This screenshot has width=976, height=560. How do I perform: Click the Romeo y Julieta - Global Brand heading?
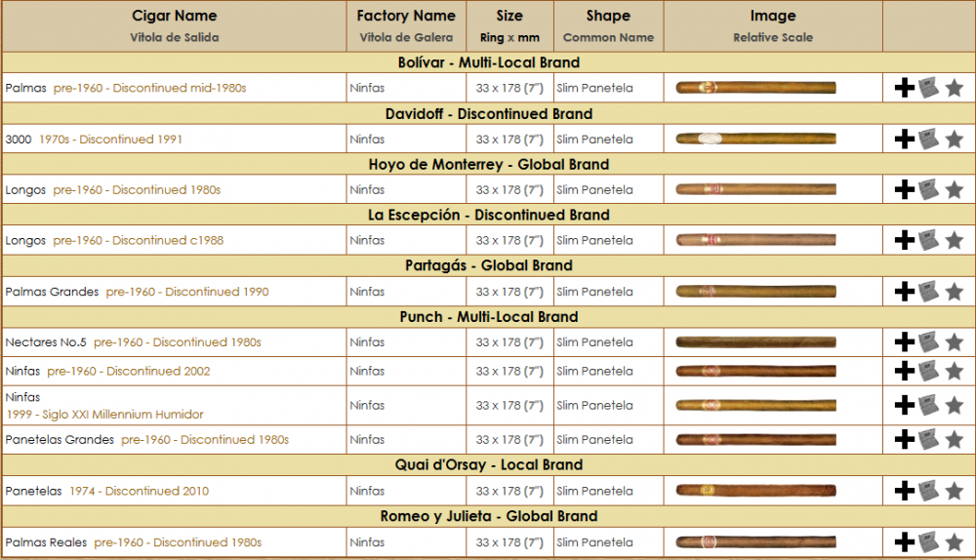click(489, 516)
